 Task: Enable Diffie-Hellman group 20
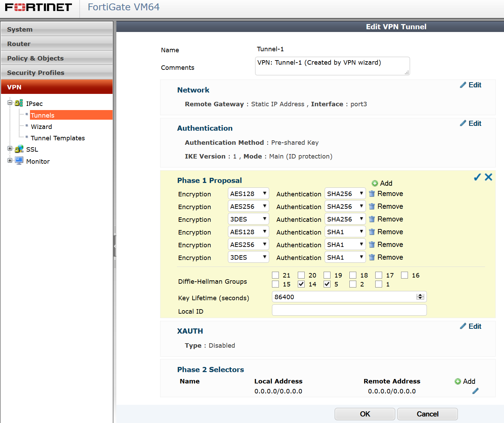[301, 275]
